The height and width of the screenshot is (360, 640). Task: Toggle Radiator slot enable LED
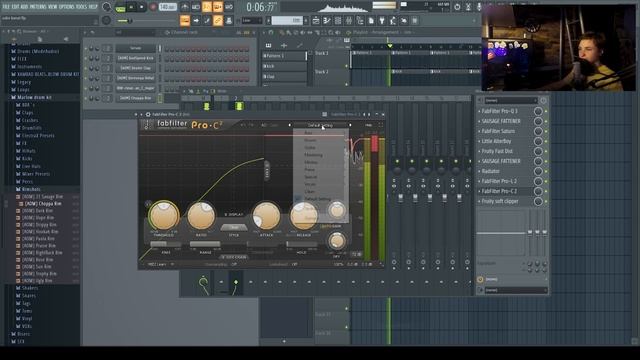pyautogui.click(x=546, y=171)
